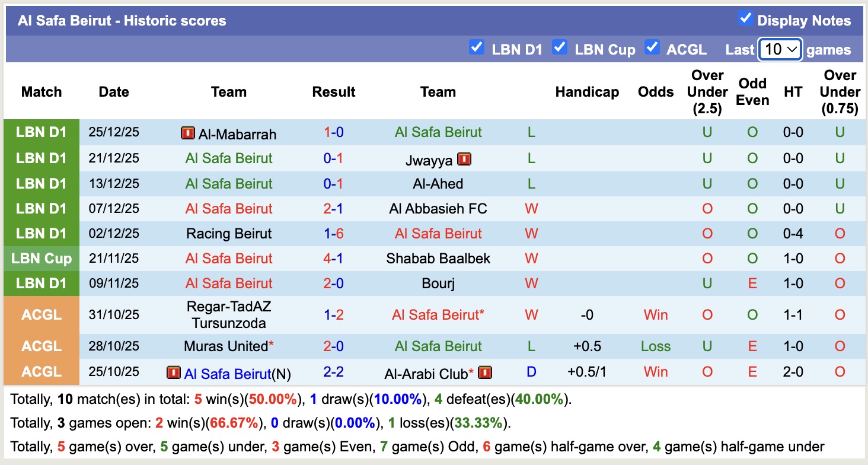Open the Racing Beirut team link
Screen dimensions: 868x465
(229, 234)
